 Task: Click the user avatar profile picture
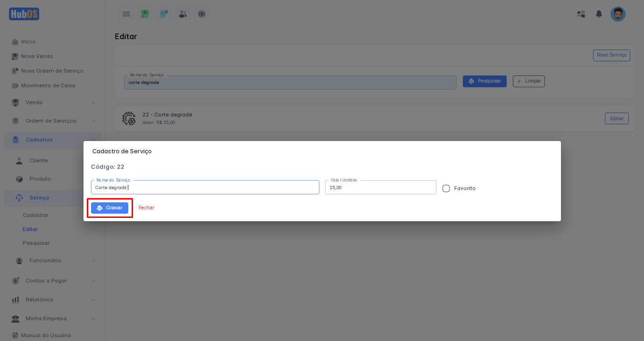coord(618,14)
